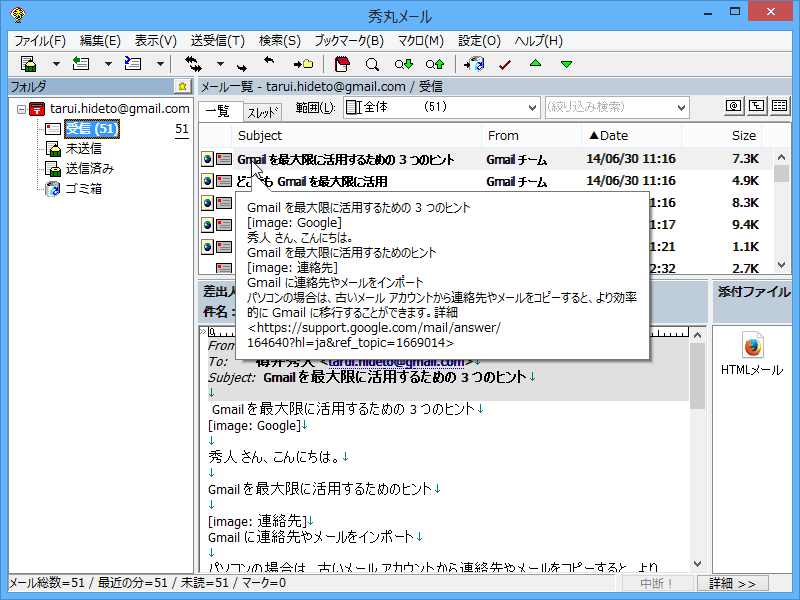Click the send and receive arrows icon
800x600 pixels.
[193, 64]
